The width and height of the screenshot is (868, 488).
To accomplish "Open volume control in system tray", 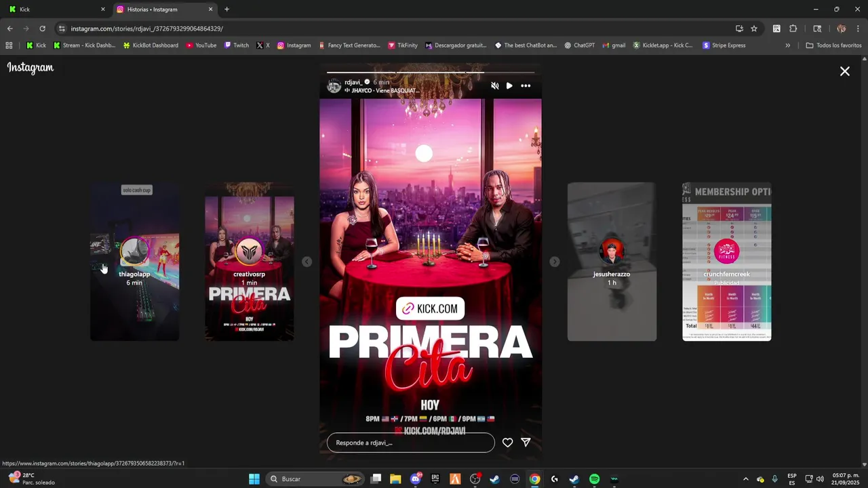I will click(820, 479).
